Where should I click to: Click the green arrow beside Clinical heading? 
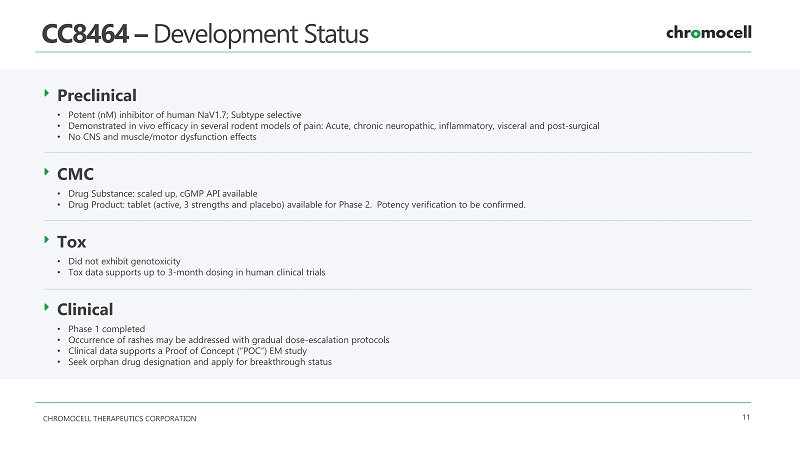coord(46,308)
